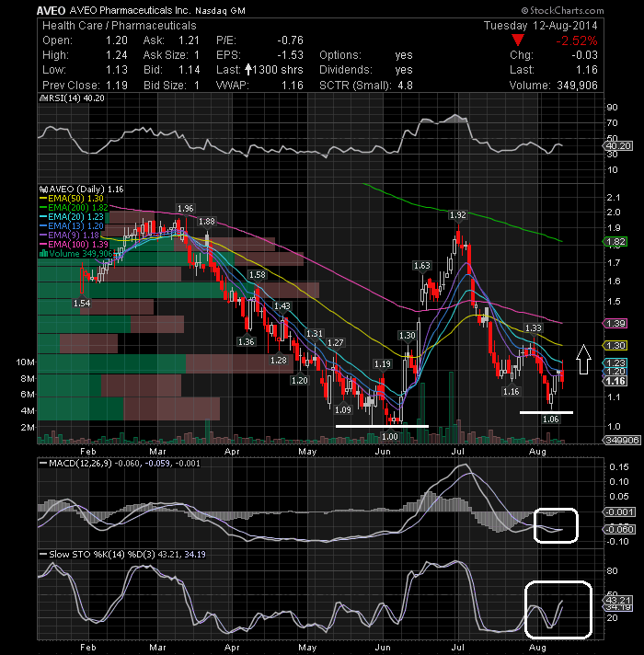
Task: Click the green 1.82 tag on right axis
Action: click(x=615, y=241)
